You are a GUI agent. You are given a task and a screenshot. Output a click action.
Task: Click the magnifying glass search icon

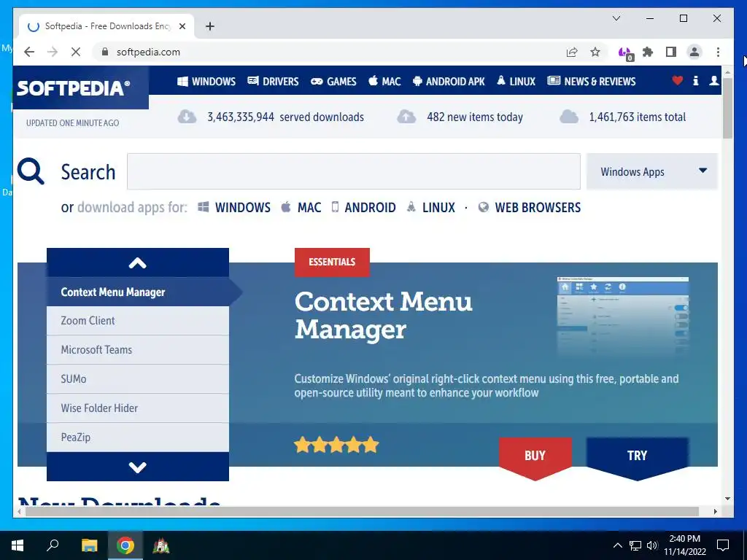(31, 171)
